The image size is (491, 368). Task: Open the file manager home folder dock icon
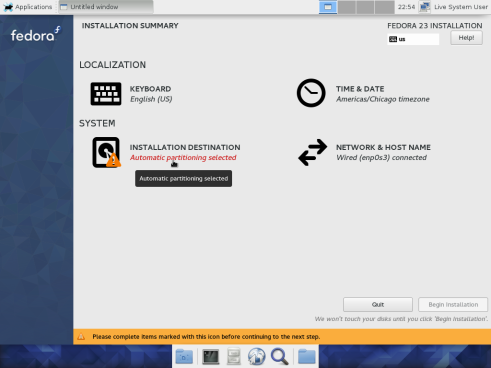184,357
